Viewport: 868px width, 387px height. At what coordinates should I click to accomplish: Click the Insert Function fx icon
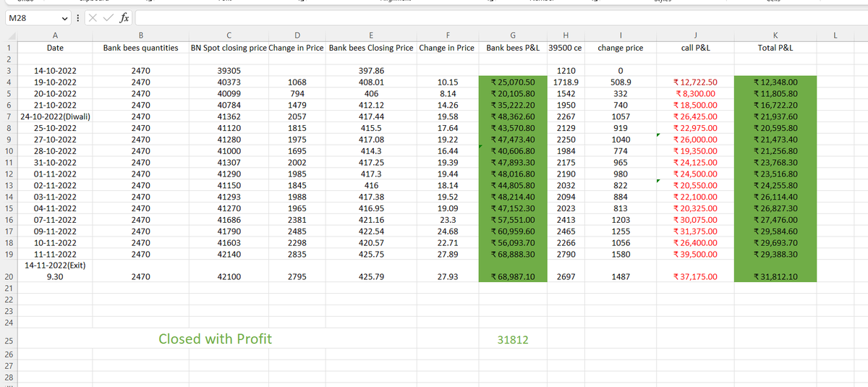pos(124,17)
